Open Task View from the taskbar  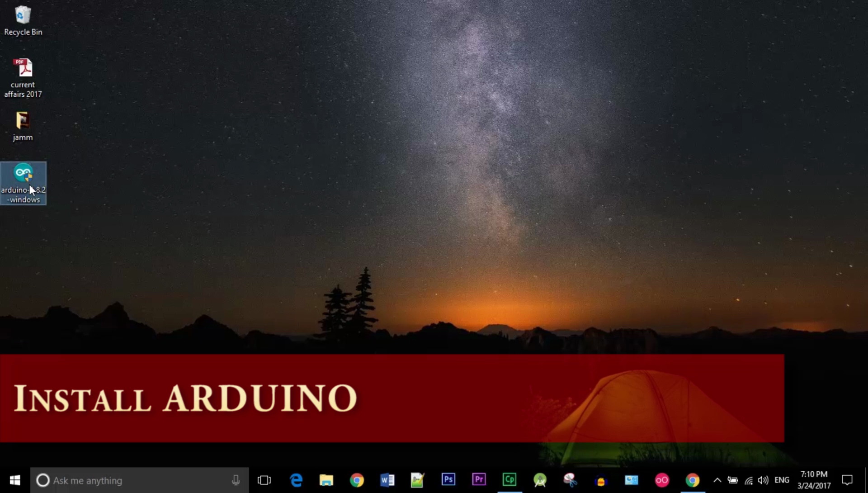click(264, 480)
